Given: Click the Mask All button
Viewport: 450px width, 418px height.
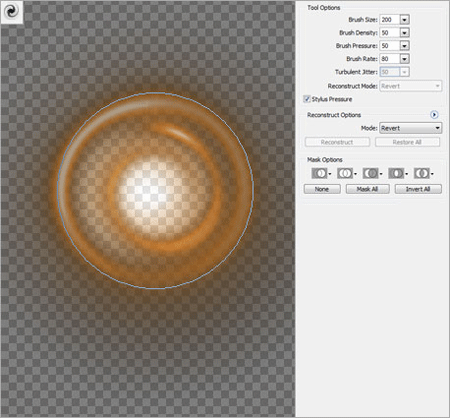Looking at the screenshot, I should (367, 189).
